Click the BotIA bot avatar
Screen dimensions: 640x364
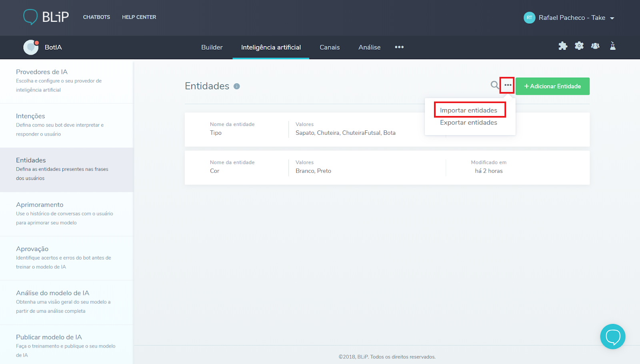tap(31, 47)
